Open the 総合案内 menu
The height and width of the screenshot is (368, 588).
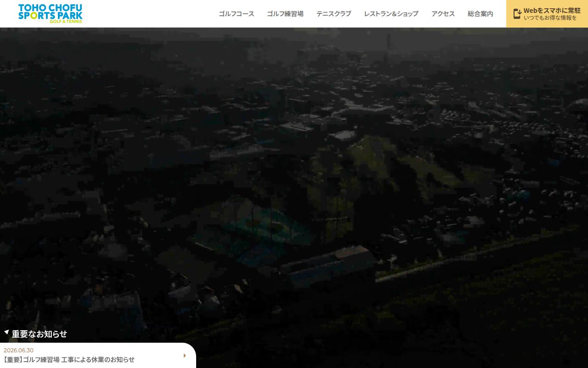[481, 14]
